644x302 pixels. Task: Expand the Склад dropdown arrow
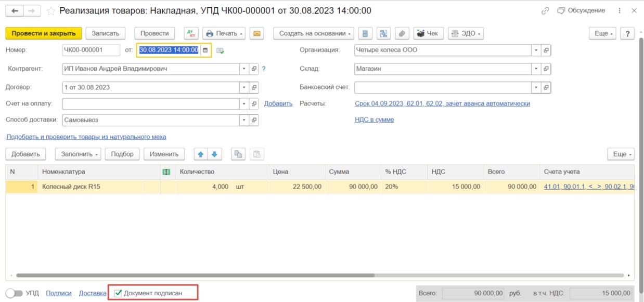(x=536, y=69)
